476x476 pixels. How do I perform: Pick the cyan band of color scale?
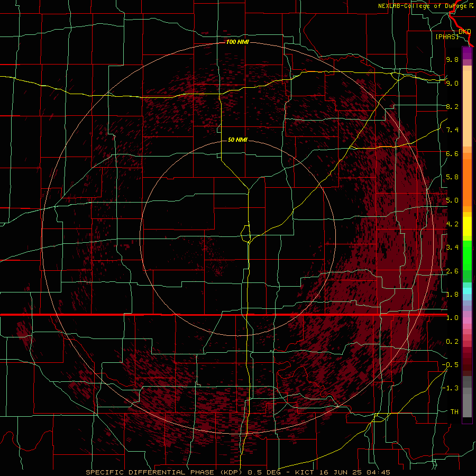pyautogui.click(x=467, y=291)
